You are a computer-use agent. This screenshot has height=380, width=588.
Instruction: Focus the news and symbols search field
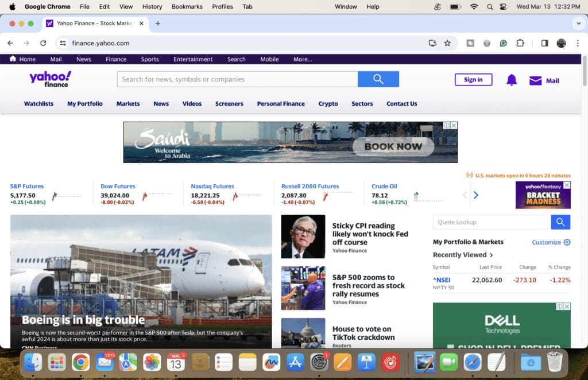click(x=237, y=79)
